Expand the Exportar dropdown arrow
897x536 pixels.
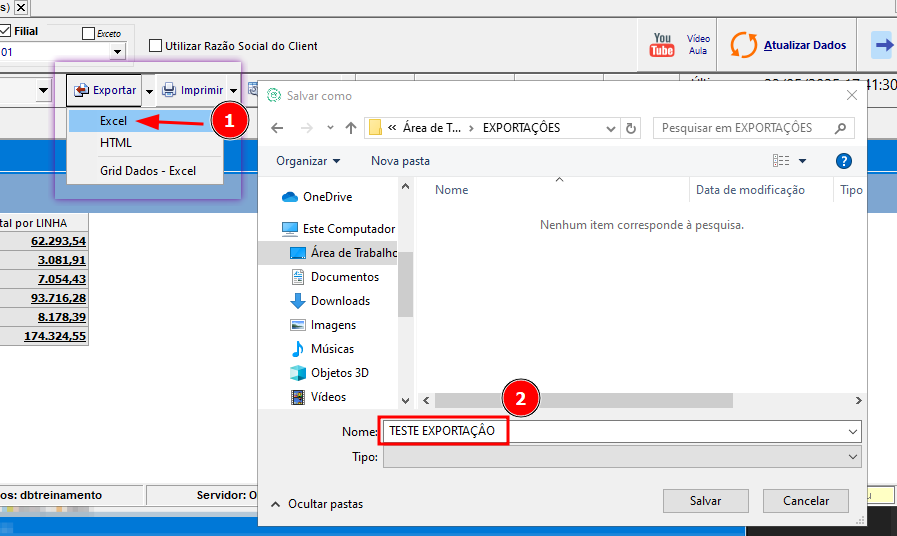tap(149, 90)
